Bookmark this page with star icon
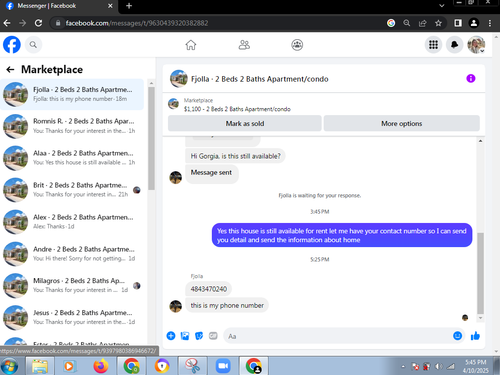This screenshot has height=375, width=500. (x=438, y=23)
